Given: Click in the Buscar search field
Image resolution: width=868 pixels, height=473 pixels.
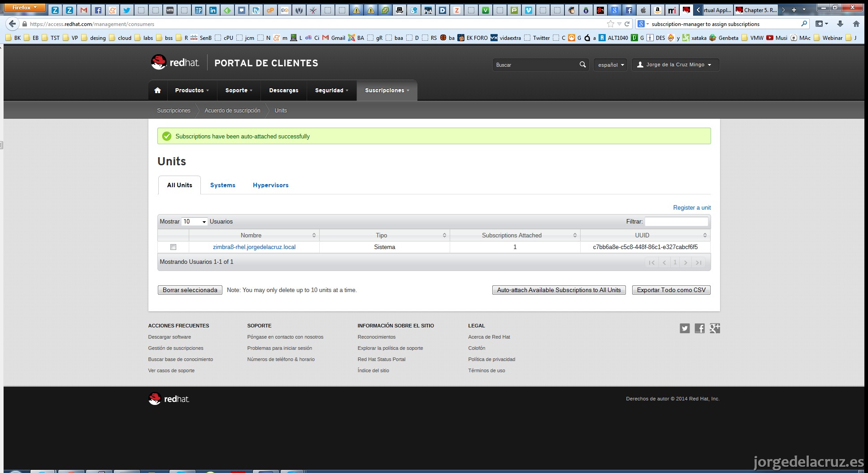Looking at the screenshot, I should 536,64.
